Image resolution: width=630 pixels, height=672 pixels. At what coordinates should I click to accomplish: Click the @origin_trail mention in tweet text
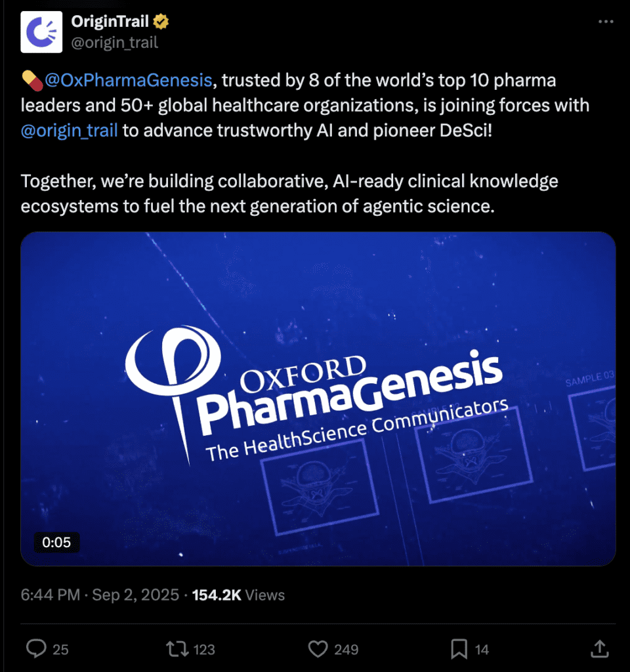point(70,130)
